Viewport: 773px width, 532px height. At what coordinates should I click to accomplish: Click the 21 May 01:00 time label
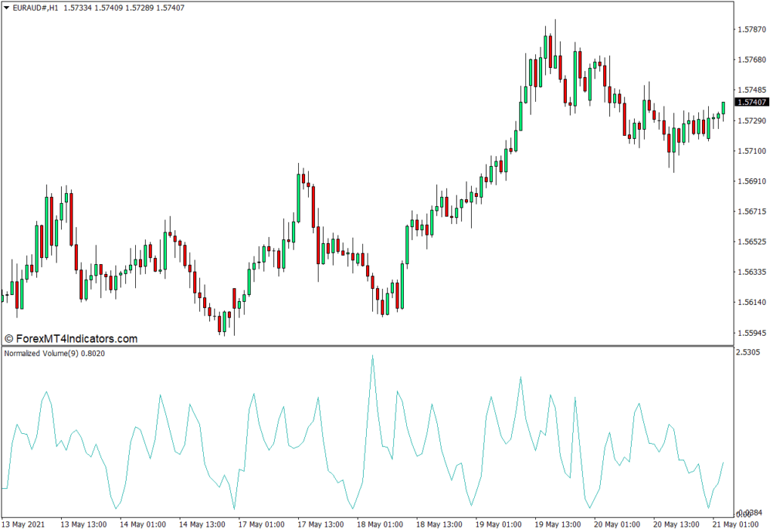coord(735,524)
